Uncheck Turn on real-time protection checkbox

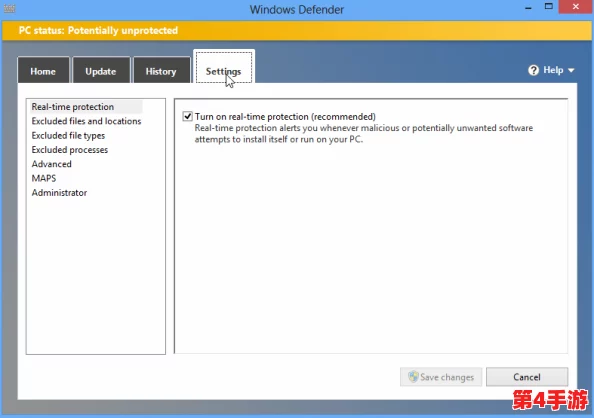[x=188, y=116]
